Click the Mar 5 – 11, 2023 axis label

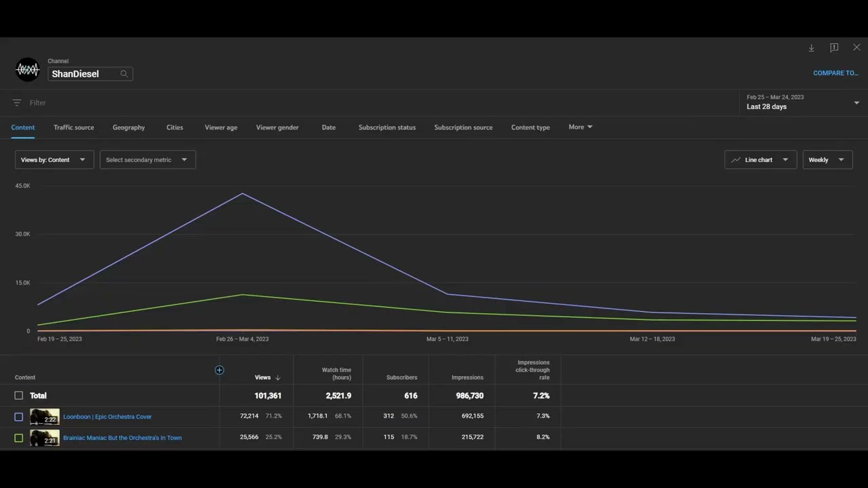(448, 339)
